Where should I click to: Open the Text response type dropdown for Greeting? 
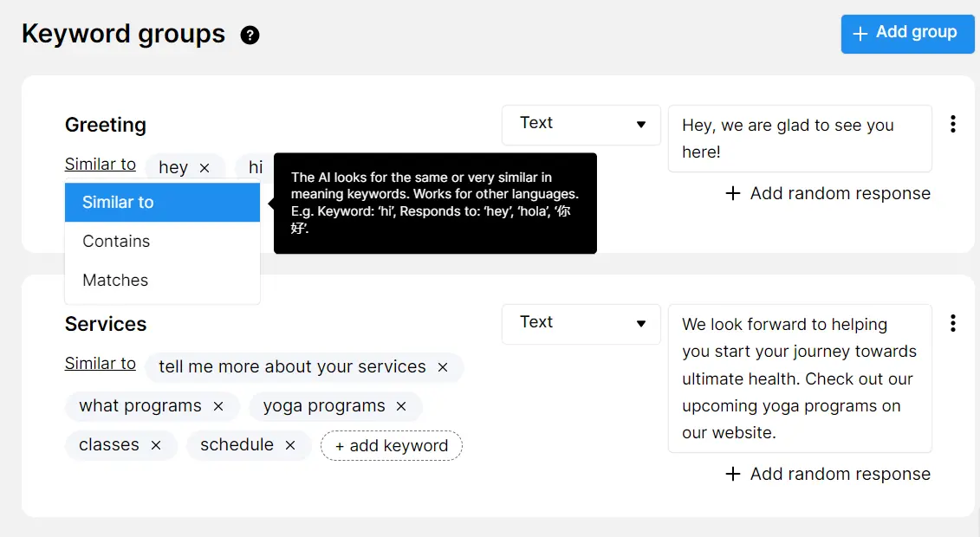tap(581, 125)
